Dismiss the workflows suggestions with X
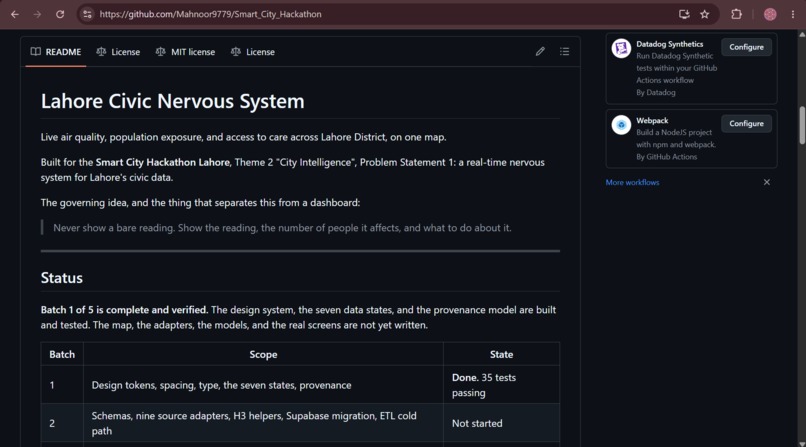806x447 pixels. [x=766, y=182]
